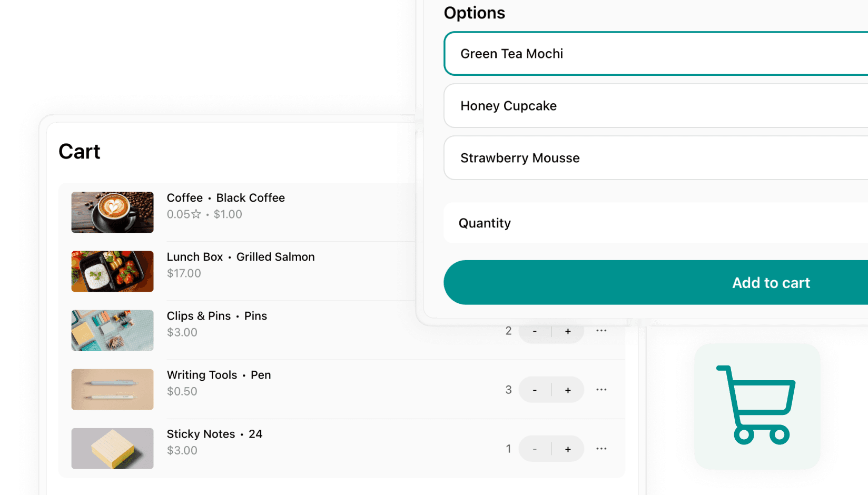868x495 pixels.
Task: Open more options for Writing Tools Pen
Action: tap(601, 390)
